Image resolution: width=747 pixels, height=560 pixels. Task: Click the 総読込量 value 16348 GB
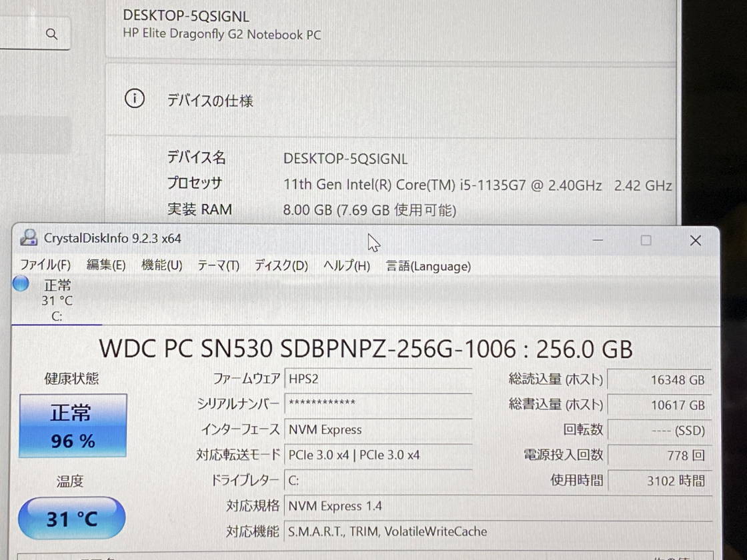[660, 380]
